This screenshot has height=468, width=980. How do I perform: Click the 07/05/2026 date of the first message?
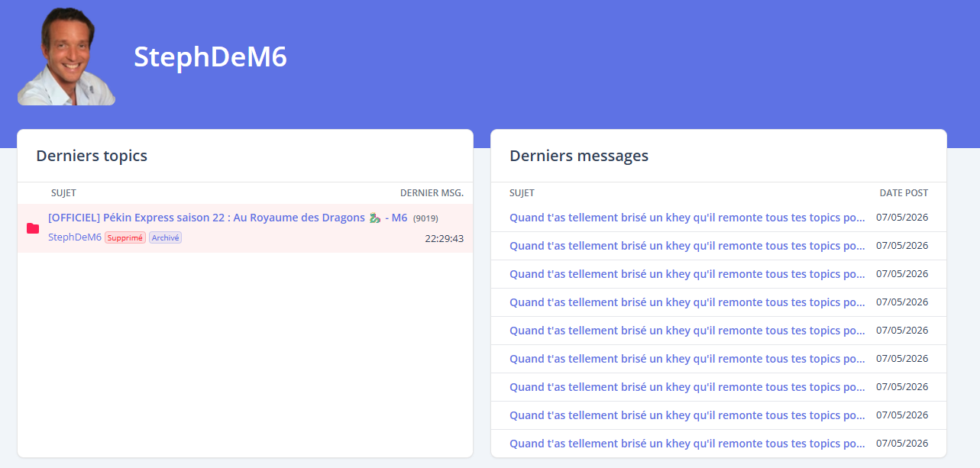[902, 218]
